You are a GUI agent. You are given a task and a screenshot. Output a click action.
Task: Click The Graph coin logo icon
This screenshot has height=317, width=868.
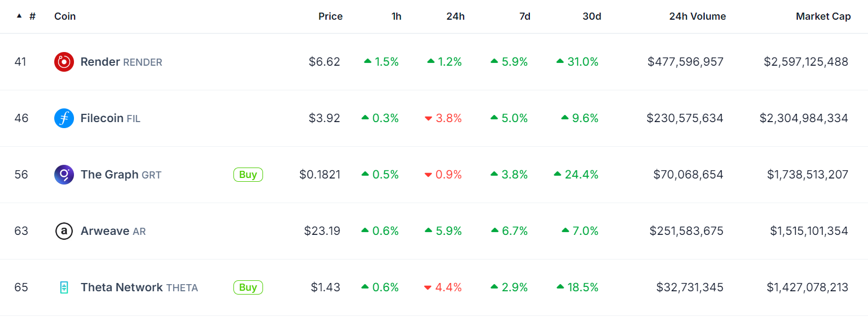coord(64,175)
